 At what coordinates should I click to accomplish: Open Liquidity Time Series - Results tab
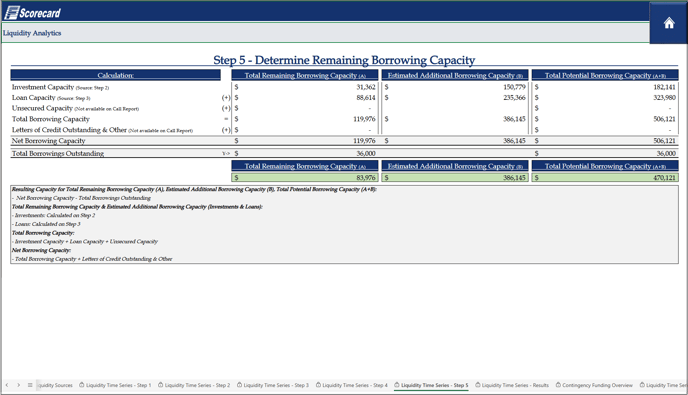(x=512, y=385)
